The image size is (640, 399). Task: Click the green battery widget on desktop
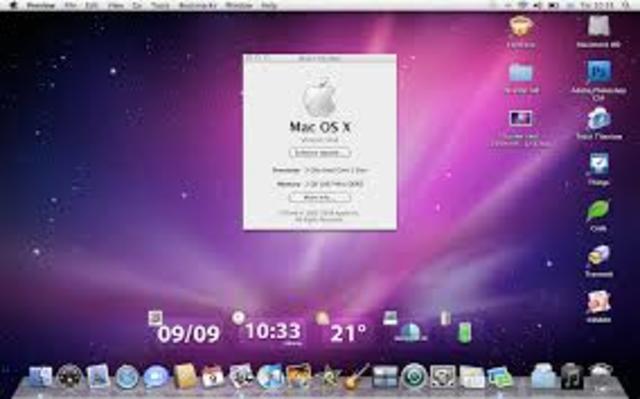point(464,332)
